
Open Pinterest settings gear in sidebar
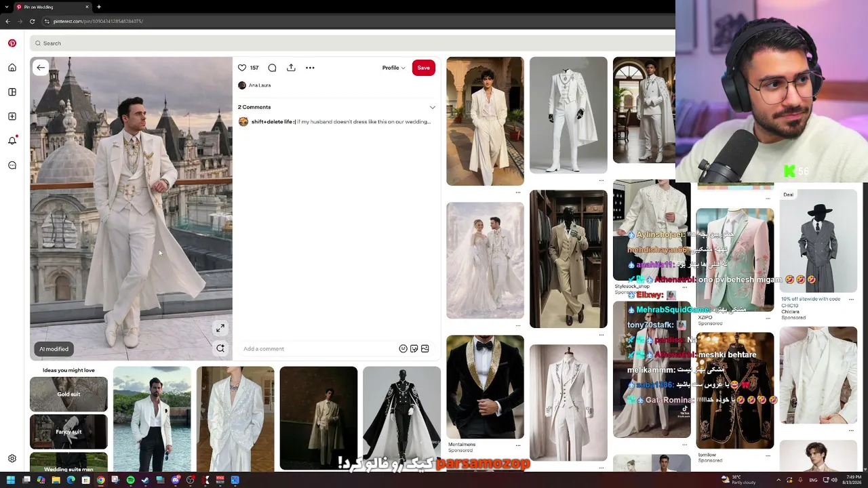coord(12,459)
